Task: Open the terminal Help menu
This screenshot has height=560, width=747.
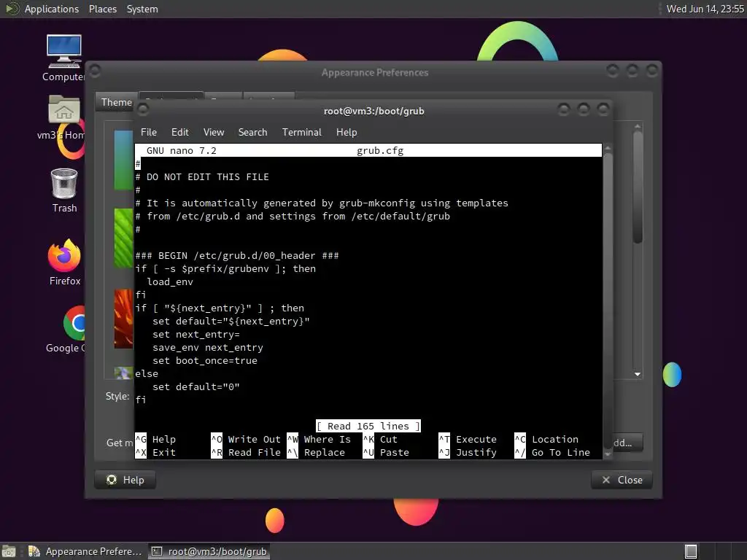Action: click(347, 132)
